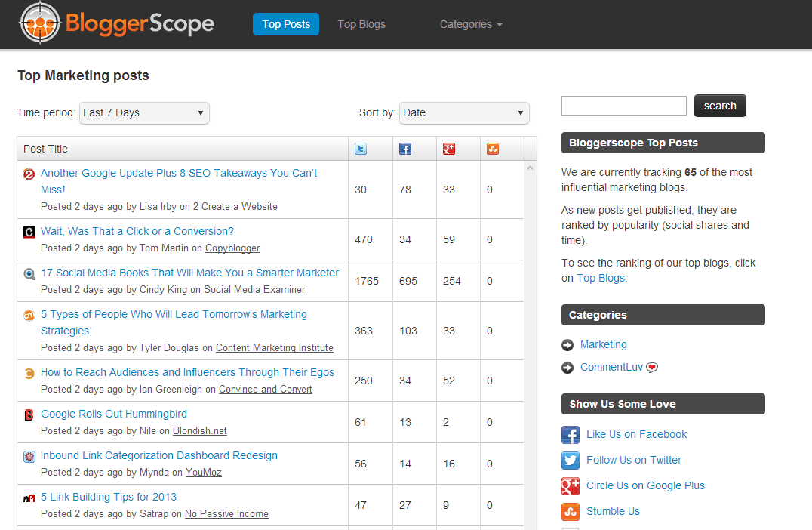
Task: Click Like Us on Facebook link
Action: click(x=636, y=434)
